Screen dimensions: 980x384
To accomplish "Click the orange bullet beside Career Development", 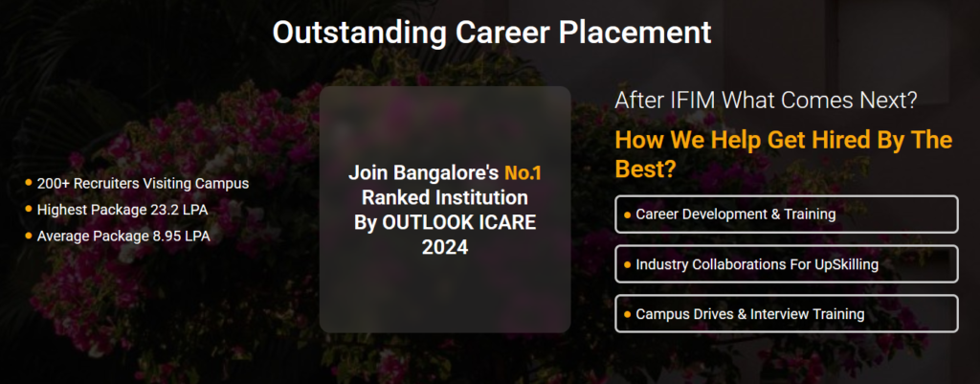I will click(628, 215).
